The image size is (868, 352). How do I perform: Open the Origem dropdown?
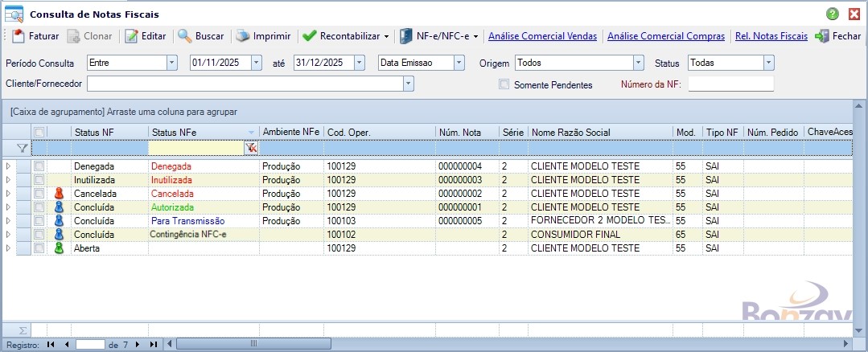click(x=638, y=63)
